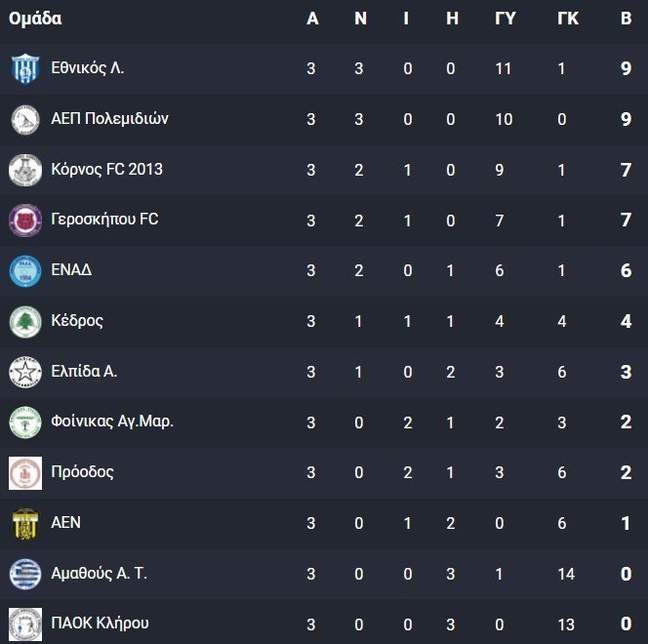Viewport: 648px width, 644px height.
Task: Click the ΠΑΟΚ Κλήρου team name
Action: tap(100, 623)
